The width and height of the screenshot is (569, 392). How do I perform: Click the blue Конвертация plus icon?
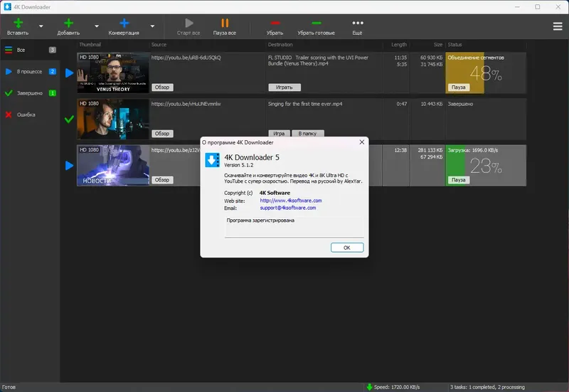pyautogui.click(x=124, y=23)
